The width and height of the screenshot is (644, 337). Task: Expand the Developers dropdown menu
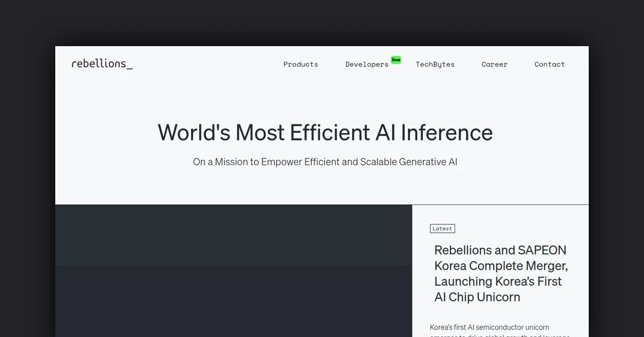(x=367, y=64)
